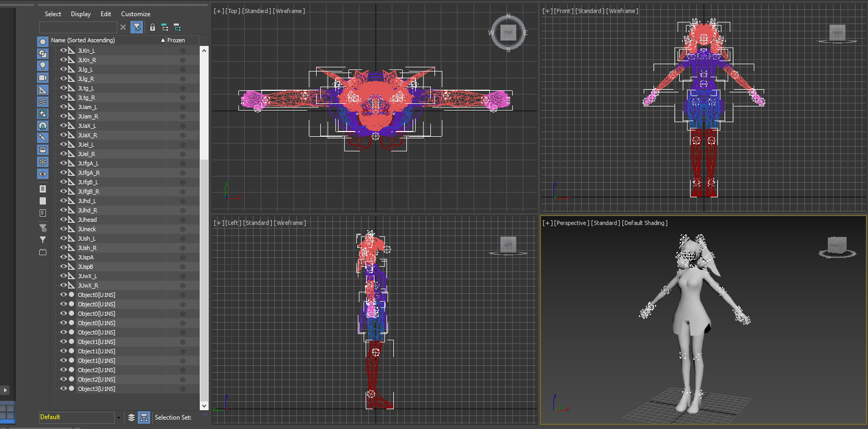Click ViewCube TOP face in Top viewport
The image size is (868, 429).
tap(508, 32)
